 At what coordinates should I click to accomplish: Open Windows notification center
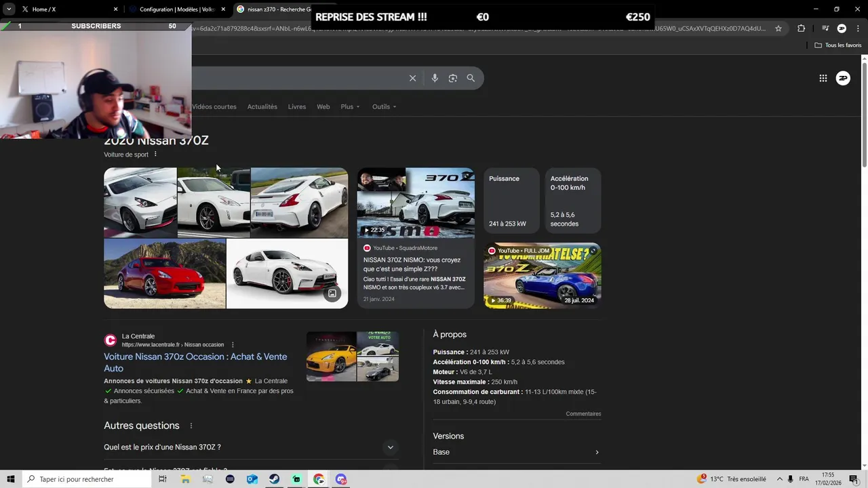pyautogui.click(x=853, y=479)
